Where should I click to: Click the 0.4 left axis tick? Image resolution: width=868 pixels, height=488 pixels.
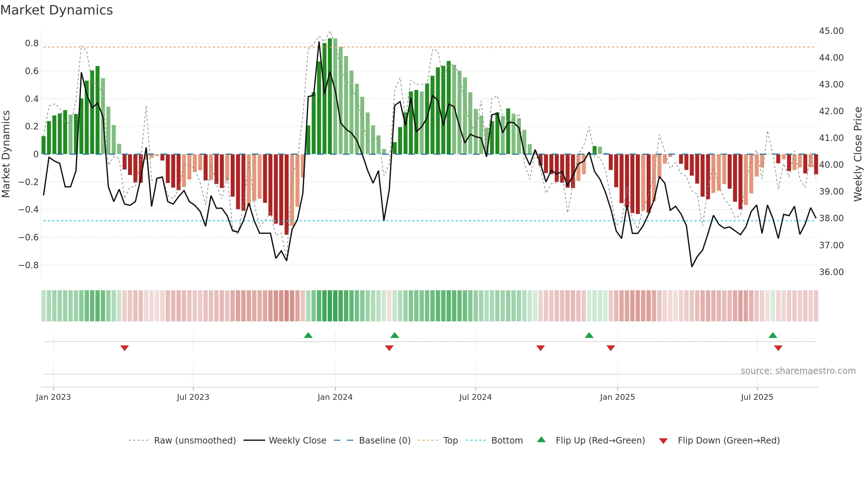(32, 99)
